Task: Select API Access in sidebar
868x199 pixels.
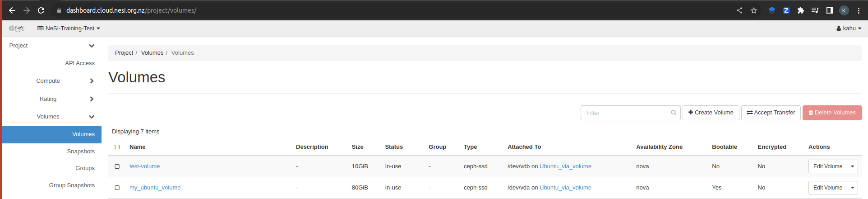Action: pos(80,63)
